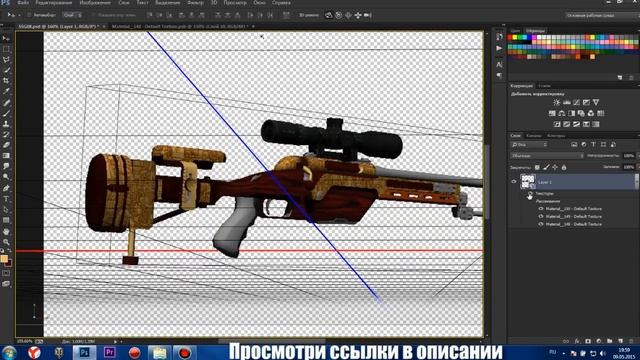Viewport: 640px width, 360px height.
Task: Toggle lock transparent pixels
Action: [x=537, y=167]
